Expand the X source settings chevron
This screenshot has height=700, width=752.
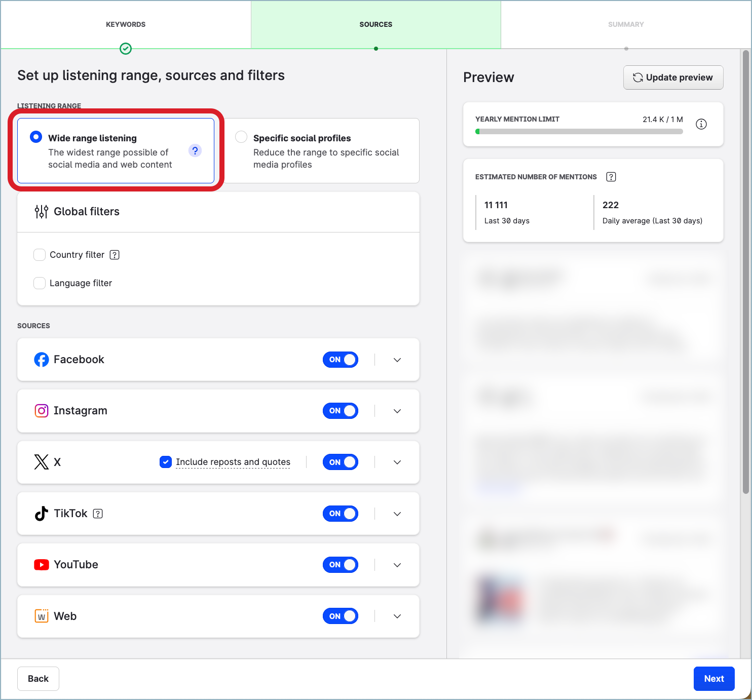[397, 462]
